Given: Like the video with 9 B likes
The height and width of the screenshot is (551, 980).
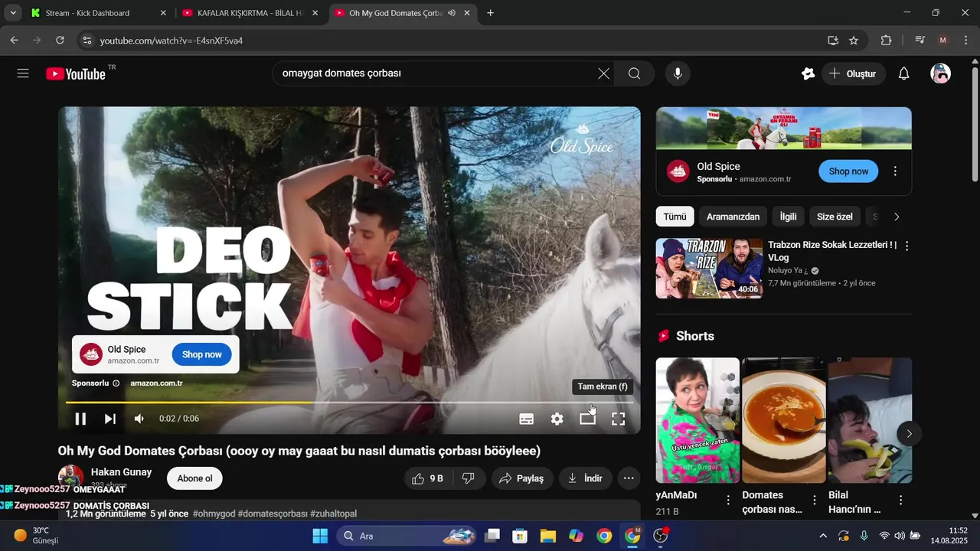Looking at the screenshot, I should click(429, 478).
